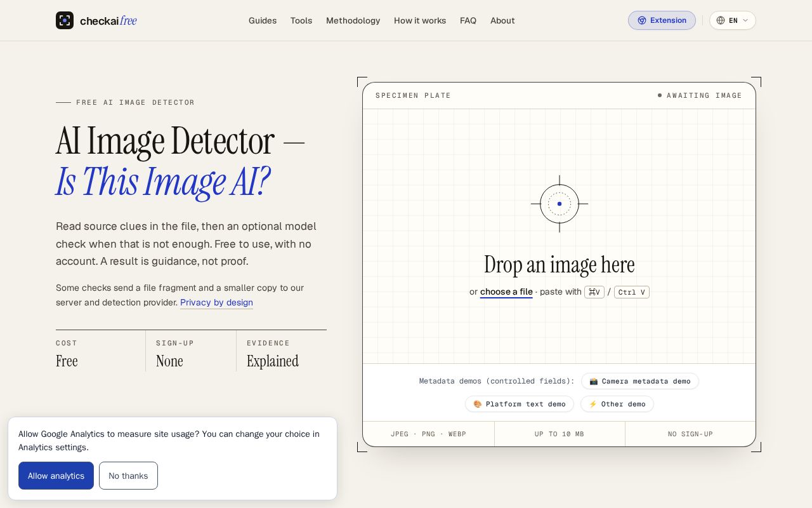Viewport: 812px width, 508px height.
Task: Click the checkai logo icon
Action: (x=65, y=20)
